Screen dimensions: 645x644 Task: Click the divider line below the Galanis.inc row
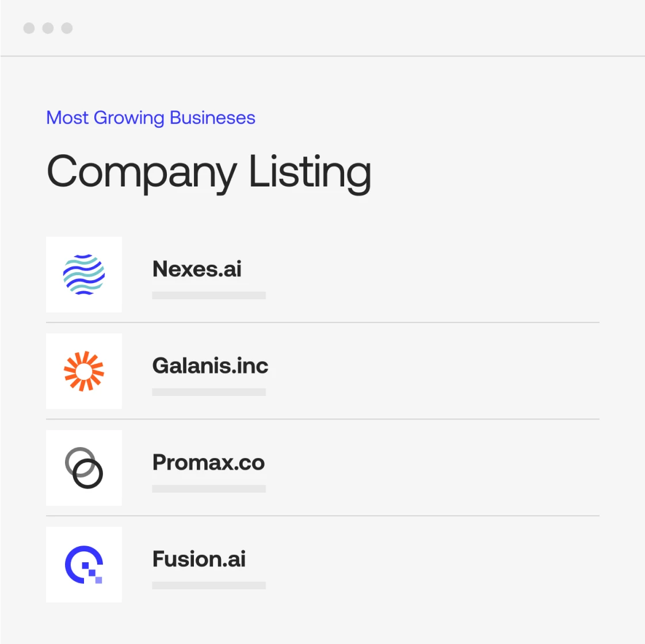coord(322,419)
